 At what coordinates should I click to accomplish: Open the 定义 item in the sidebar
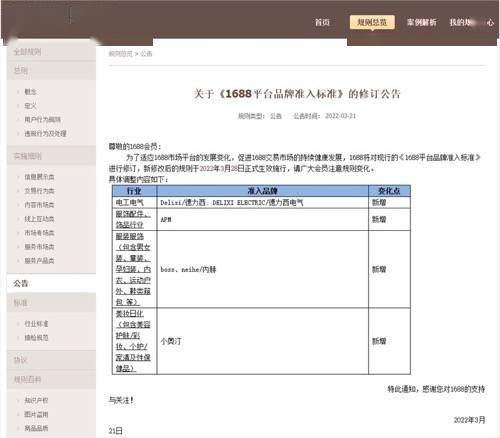coord(31,106)
